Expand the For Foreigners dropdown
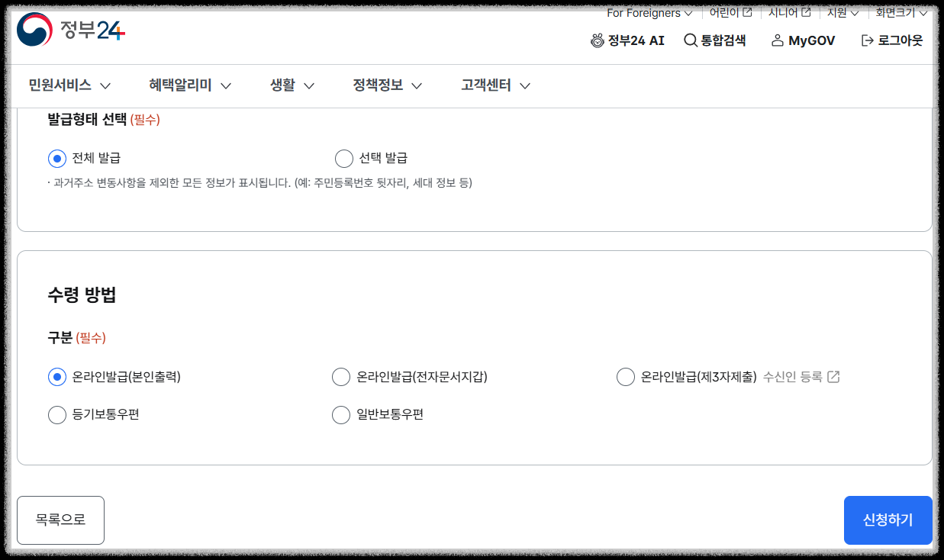The height and width of the screenshot is (560, 944). click(x=649, y=12)
